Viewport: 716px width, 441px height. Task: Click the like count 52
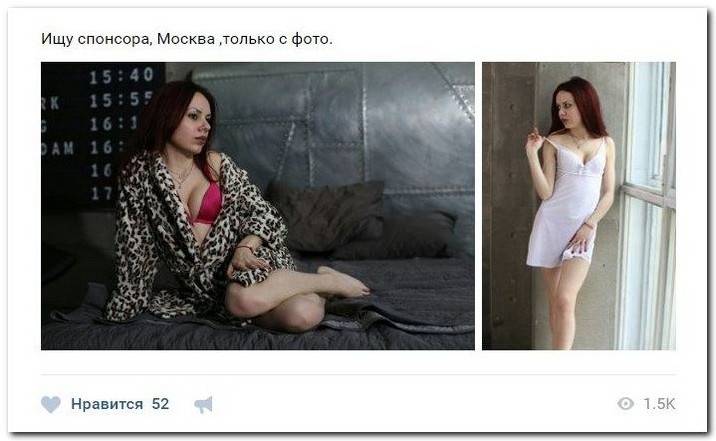pyautogui.click(x=160, y=404)
